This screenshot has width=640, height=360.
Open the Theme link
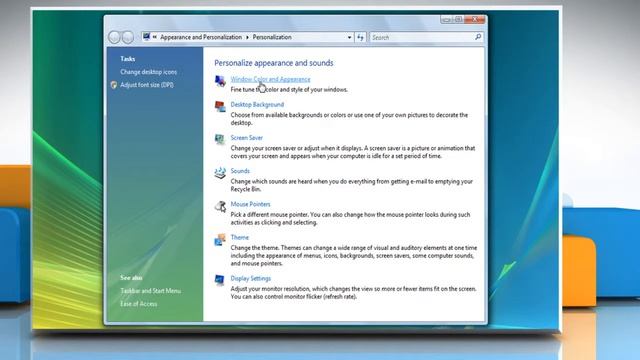pos(240,237)
